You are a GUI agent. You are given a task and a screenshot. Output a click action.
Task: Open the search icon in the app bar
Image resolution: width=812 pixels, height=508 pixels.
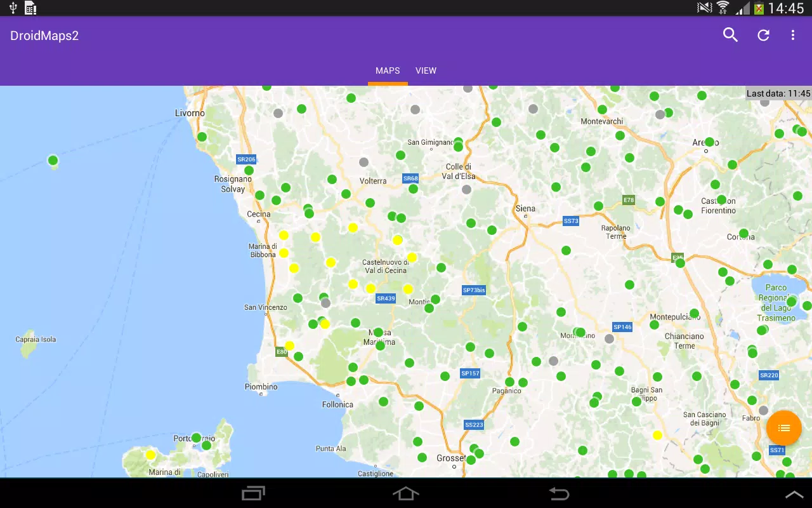click(731, 36)
